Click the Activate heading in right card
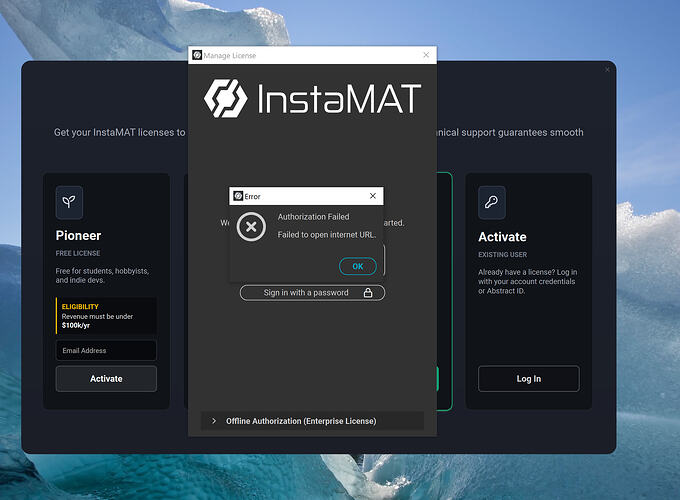This screenshot has width=680, height=500. (x=502, y=237)
